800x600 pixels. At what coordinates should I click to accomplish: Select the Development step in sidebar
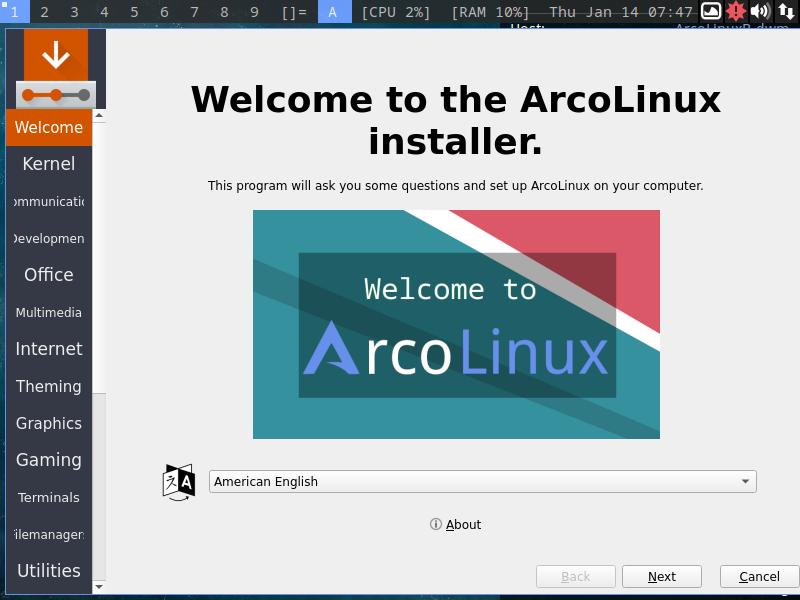pos(49,238)
